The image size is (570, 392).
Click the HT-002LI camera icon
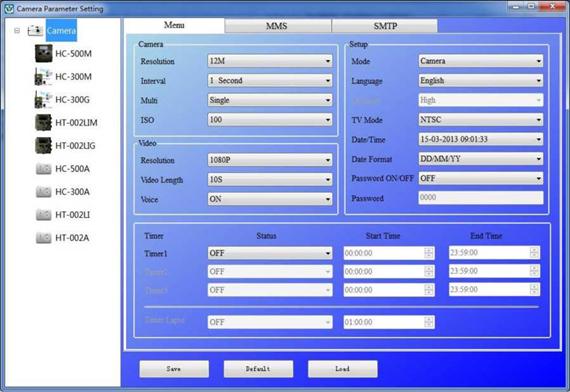tap(44, 215)
